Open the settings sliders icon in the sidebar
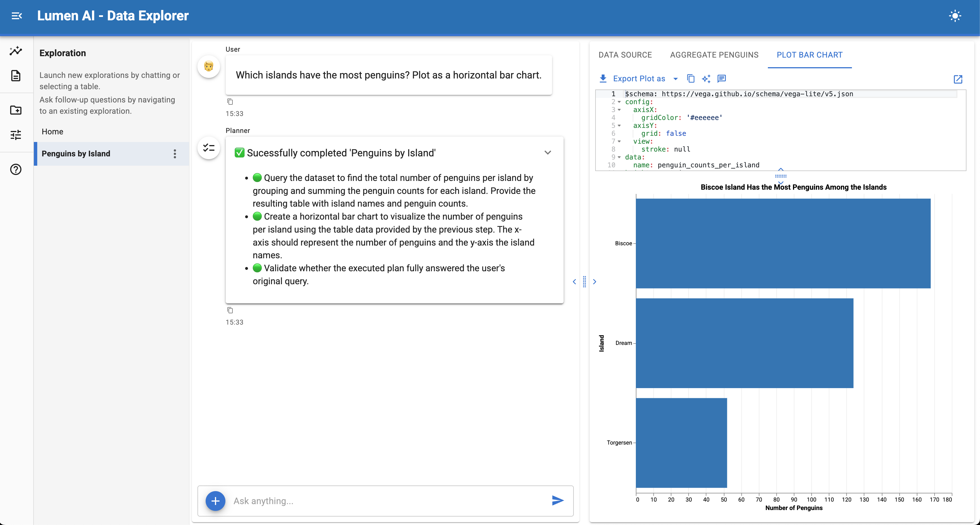980x525 pixels. 16,135
